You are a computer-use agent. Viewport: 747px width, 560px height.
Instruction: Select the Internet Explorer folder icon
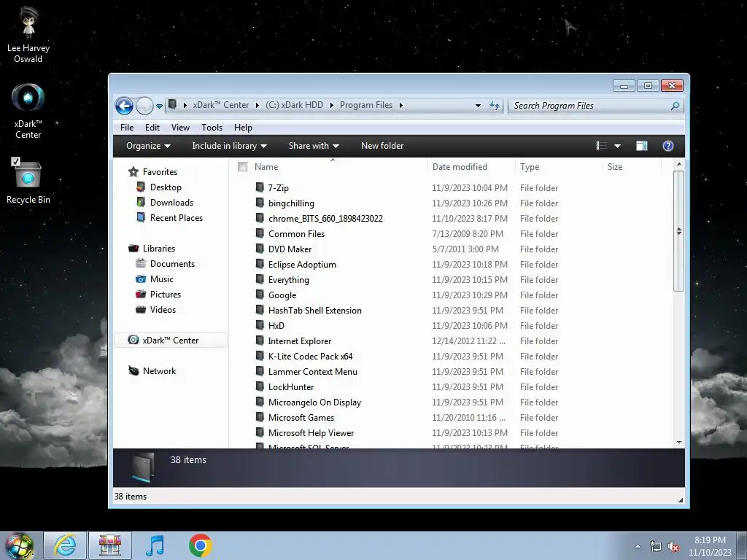pyautogui.click(x=260, y=340)
